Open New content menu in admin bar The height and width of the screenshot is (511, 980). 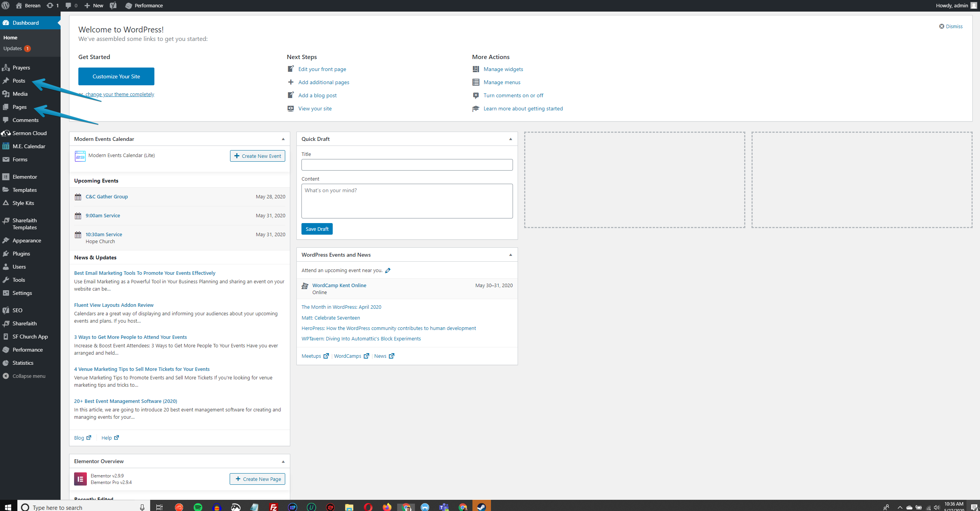click(94, 5)
